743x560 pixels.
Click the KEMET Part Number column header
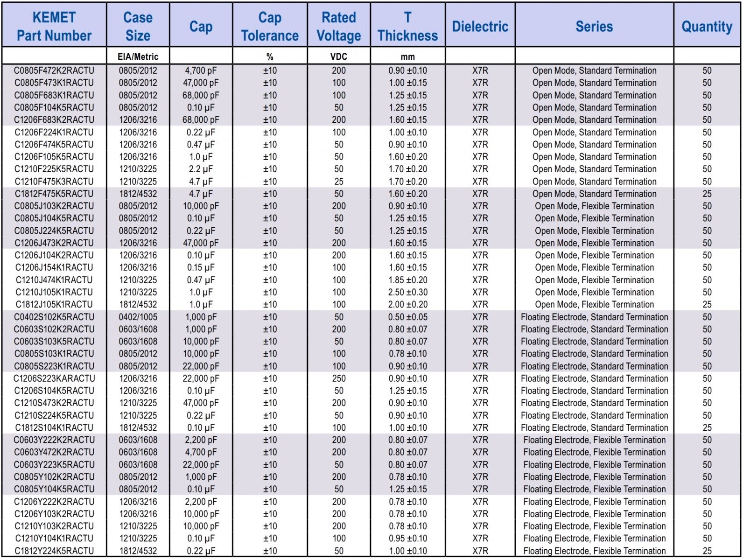[54, 26]
